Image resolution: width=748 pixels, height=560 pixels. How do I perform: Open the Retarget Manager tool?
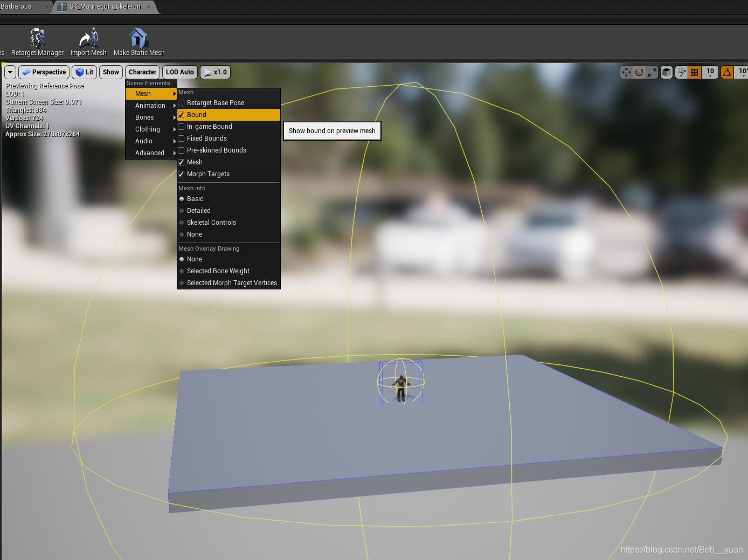click(37, 42)
